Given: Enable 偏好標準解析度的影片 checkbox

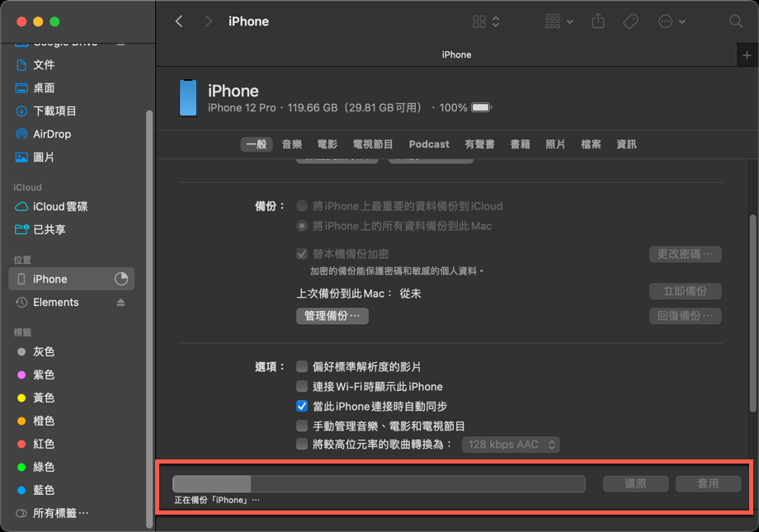Looking at the screenshot, I should coord(302,366).
